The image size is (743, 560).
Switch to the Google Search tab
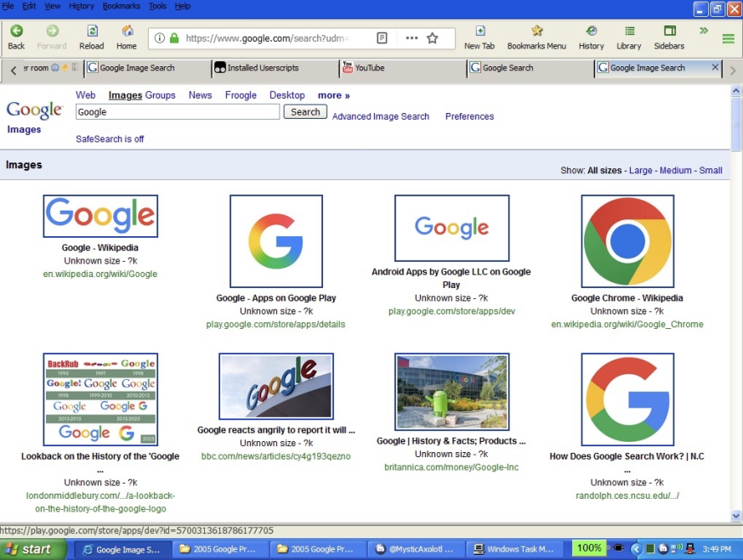(530, 68)
